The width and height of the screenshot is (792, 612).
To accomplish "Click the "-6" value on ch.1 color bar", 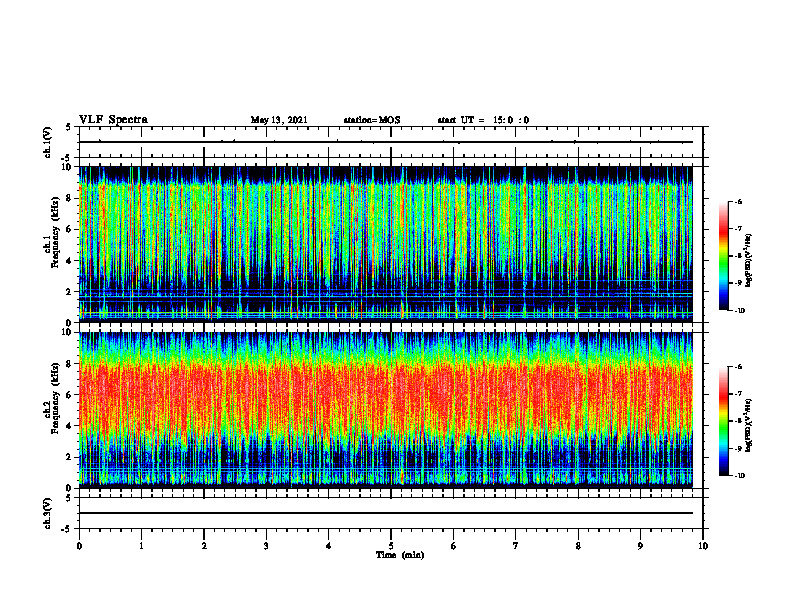I will [x=738, y=202].
